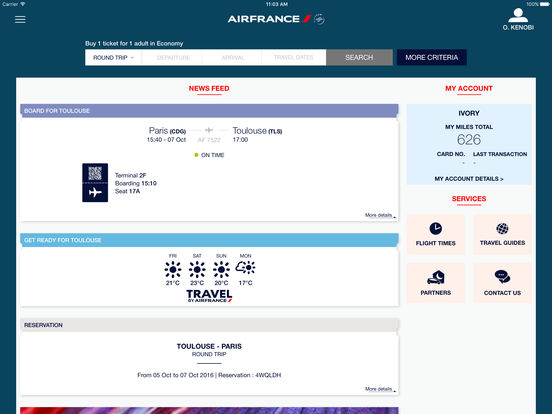Click the Flight Times label
The height and width of the screenshot is (414, 552).
coord(435,243)
